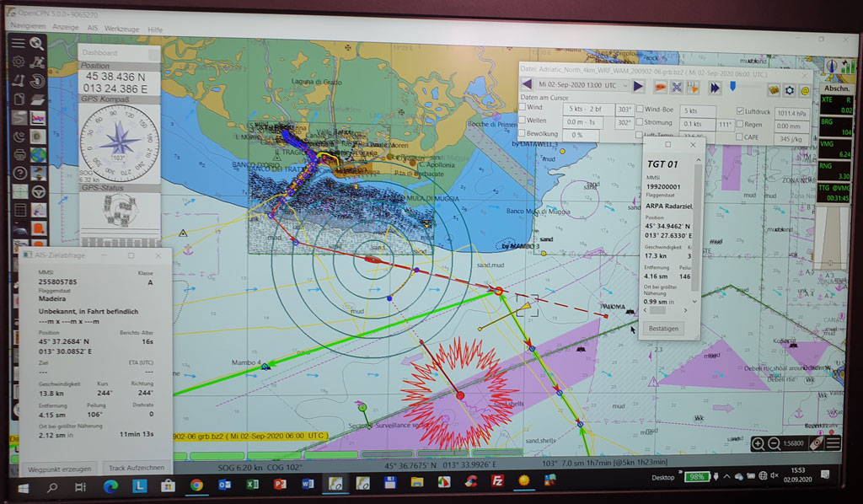Start GRIB animation with fast-forward button
The image size is (863, 504).
point(715,88)
